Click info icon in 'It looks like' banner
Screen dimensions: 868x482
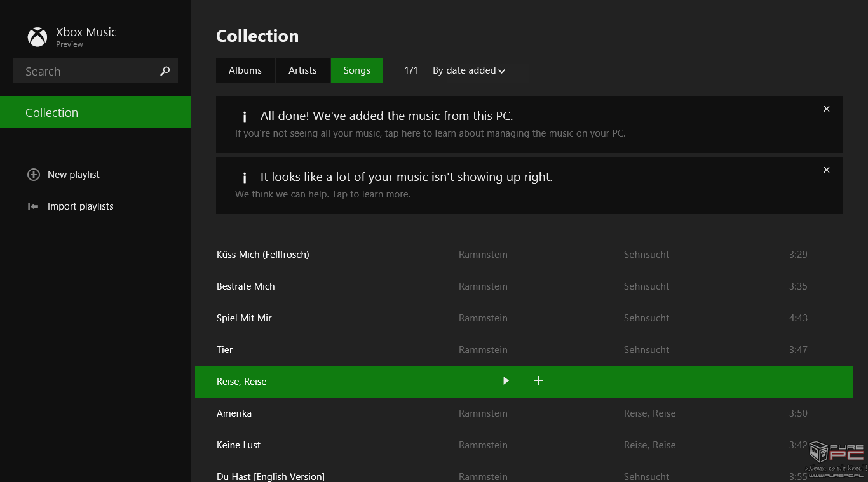click(244, 178)
